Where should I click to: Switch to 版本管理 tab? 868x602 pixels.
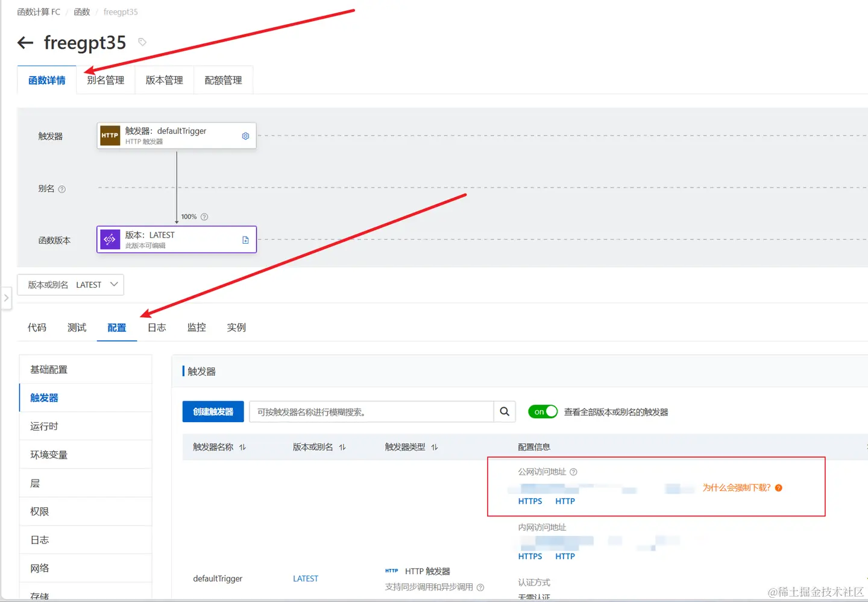click(x=165, y=80)
